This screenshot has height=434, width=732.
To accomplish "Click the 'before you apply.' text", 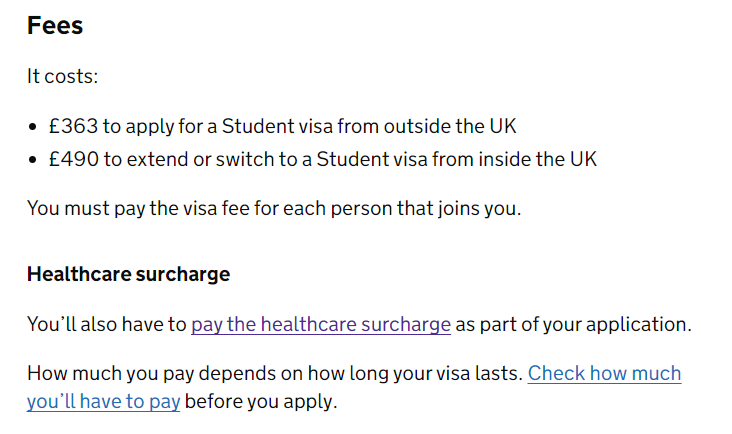I will coord(261,401).
